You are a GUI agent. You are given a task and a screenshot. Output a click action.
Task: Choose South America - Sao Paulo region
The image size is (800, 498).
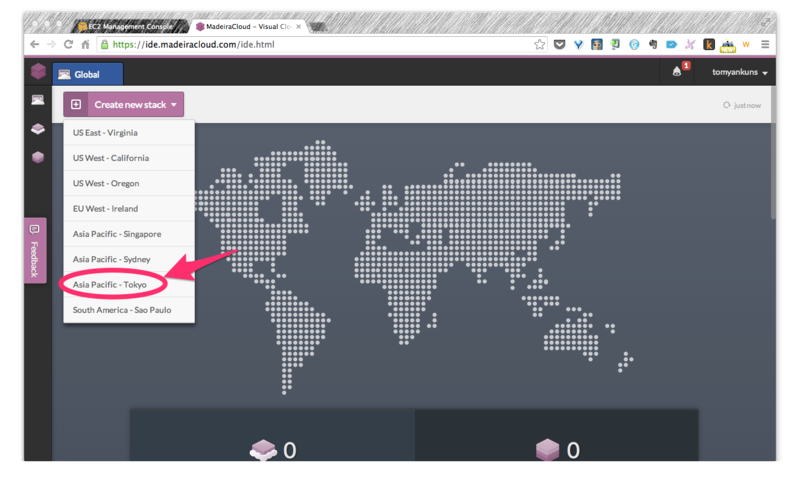pyautogui.click(x=129, y=310)
